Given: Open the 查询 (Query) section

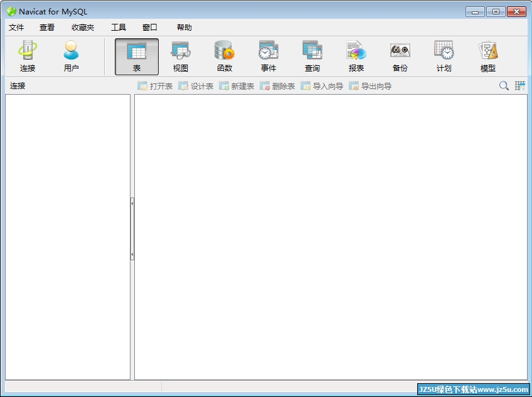Looking at the screenshot, I should 312,56.
